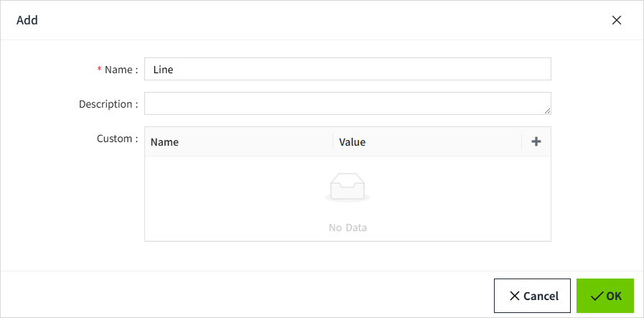Click the "Name :" field label
The image size is (644, 318).
121,70
